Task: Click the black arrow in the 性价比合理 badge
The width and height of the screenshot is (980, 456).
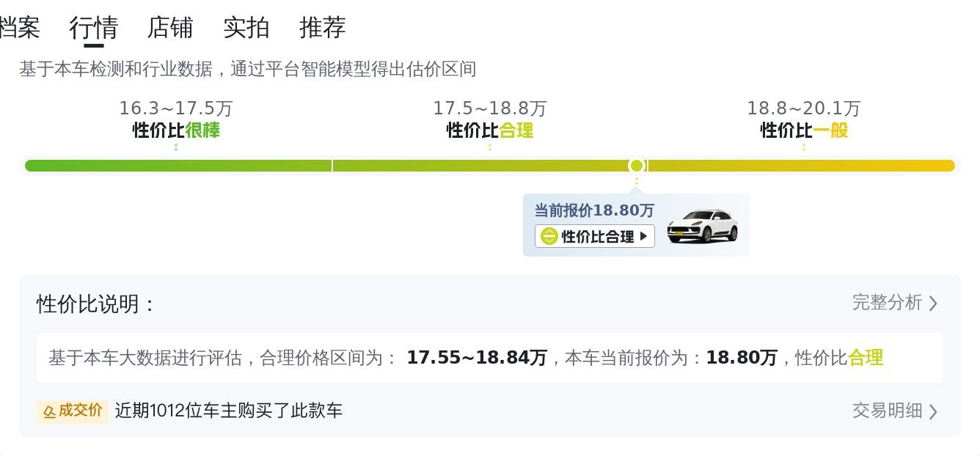Action: (644, 236)
